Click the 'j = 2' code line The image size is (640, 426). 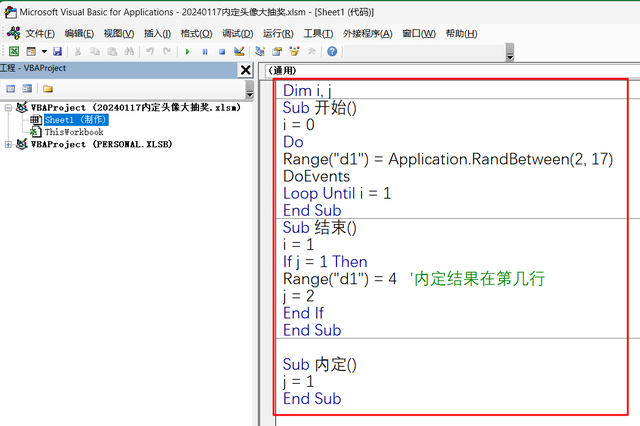[298, 296]
